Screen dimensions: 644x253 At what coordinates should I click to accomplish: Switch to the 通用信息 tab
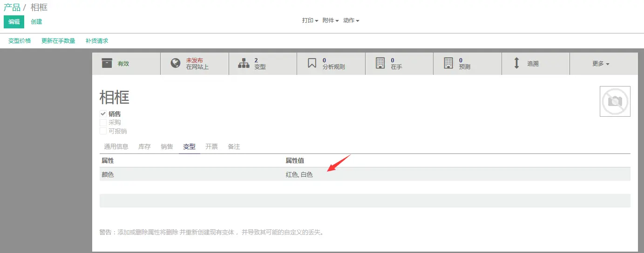116,146
